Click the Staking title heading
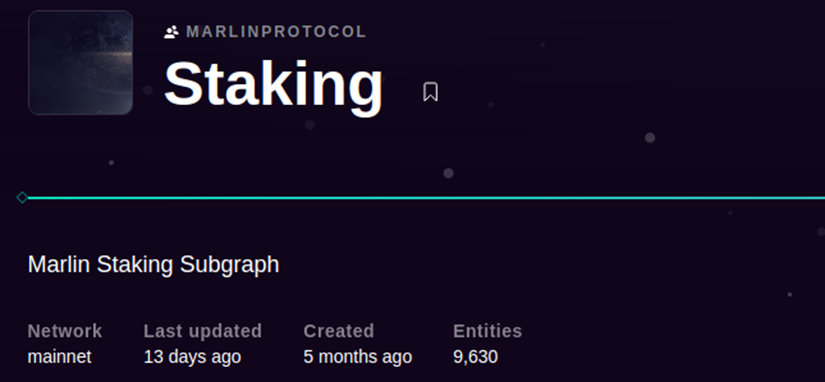 point(274,85)
